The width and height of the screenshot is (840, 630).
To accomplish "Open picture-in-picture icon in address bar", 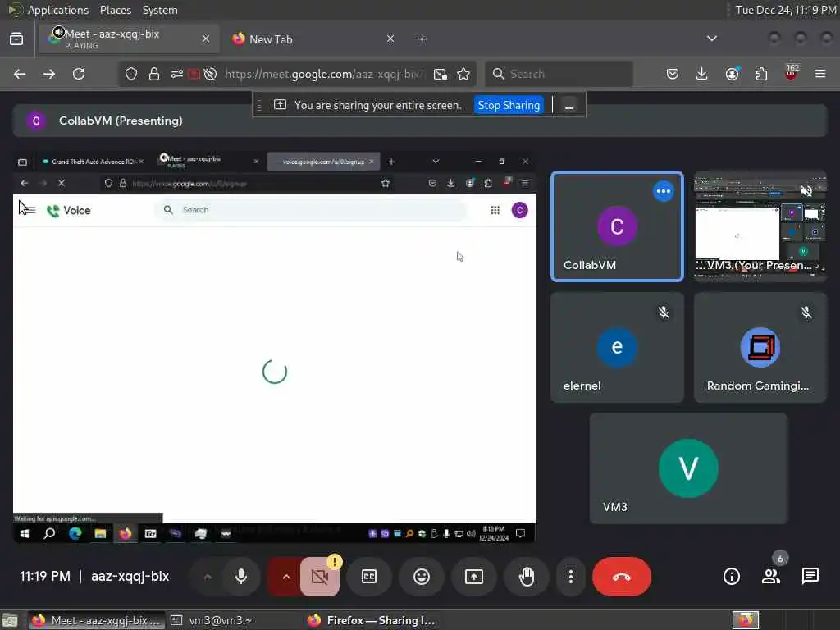I will (441, 74).
